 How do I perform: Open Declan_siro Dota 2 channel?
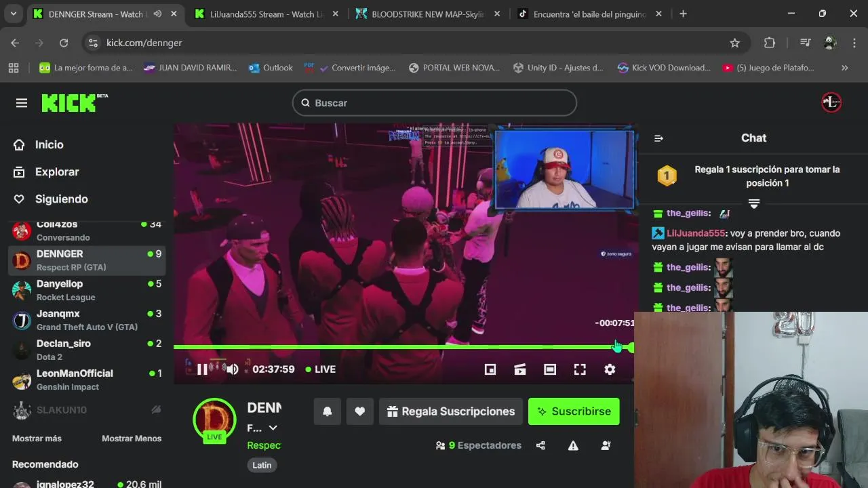[x=87, y=350]
